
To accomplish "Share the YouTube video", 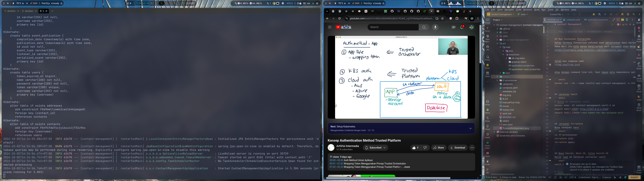I will [x=439, y=148].
